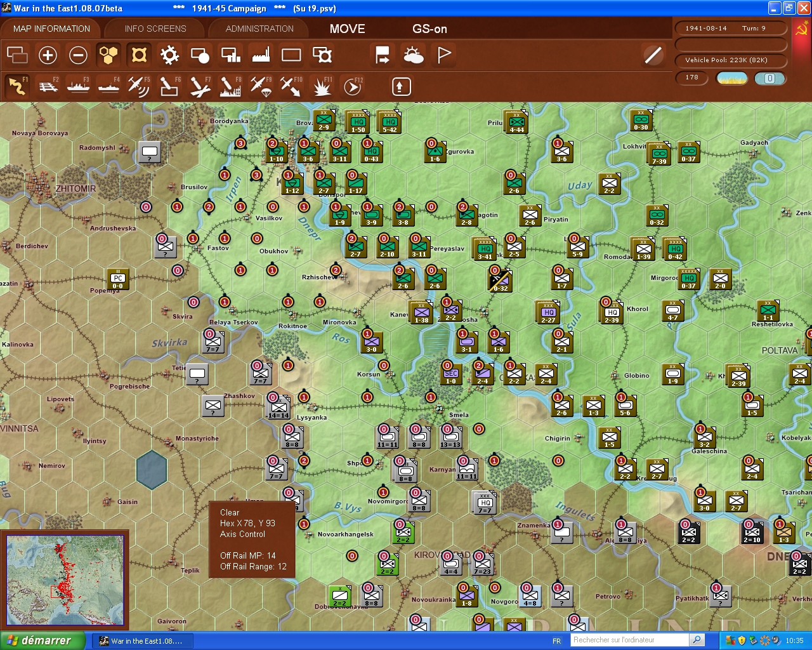
Task: Click the blue 0 indicator pill
Action: pyautogui.click(x=769, y=78)
